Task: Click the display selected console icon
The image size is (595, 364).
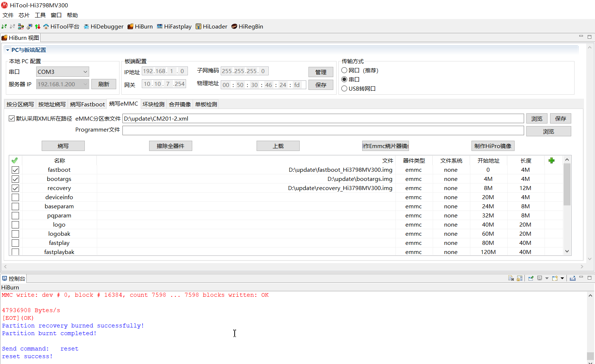Action: coord(539,278)
